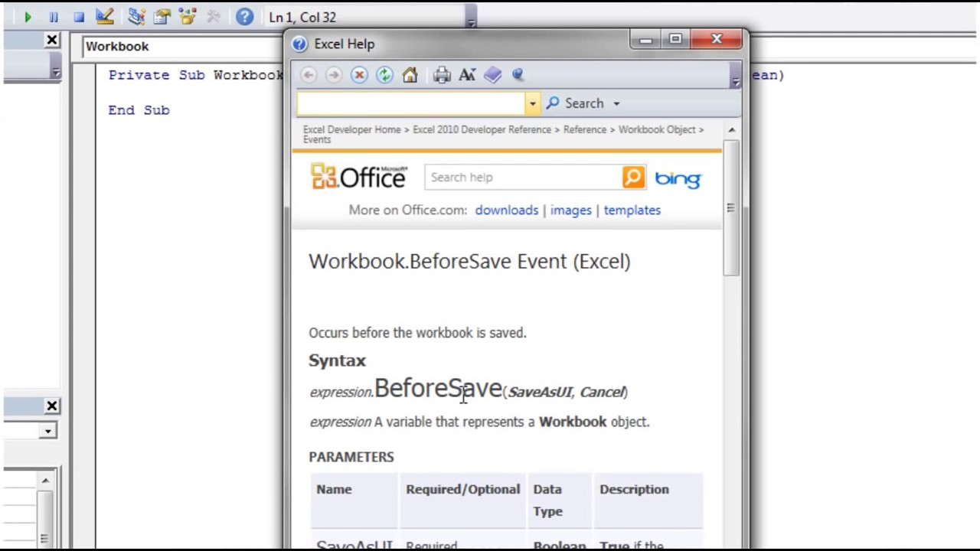Click the orange Bing search magnifier button
Image resolution: width=980 pixels, height=551 pixels.
click(634, 178)
